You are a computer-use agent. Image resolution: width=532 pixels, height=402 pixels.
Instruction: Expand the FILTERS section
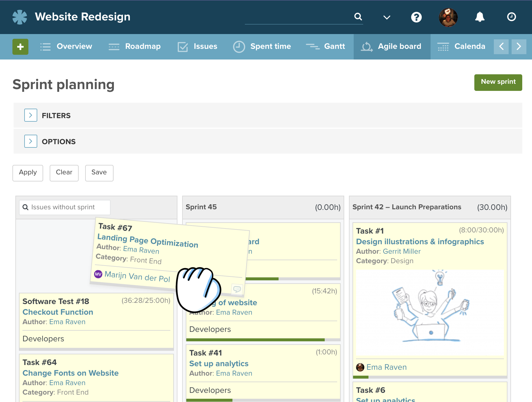click(30, 115)
